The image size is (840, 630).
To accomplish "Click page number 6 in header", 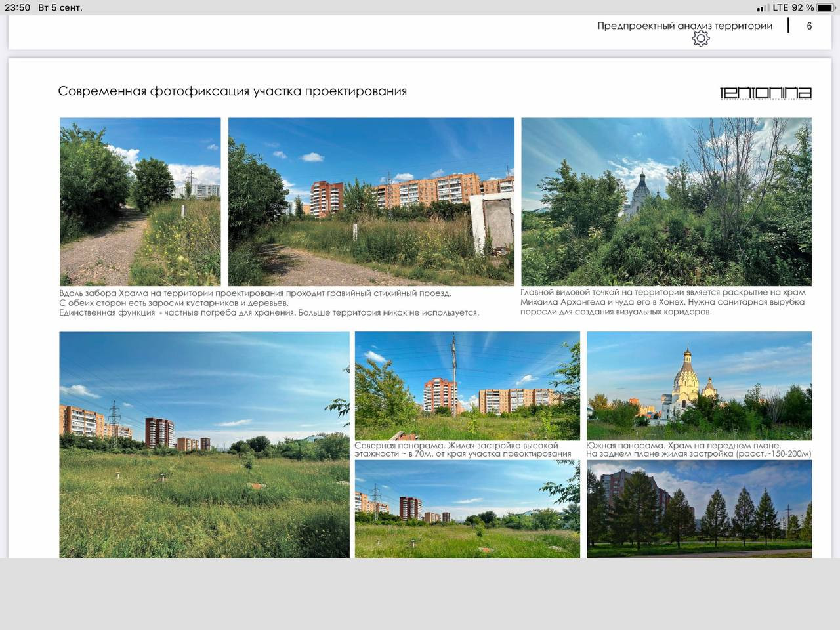I will point(809,26).
